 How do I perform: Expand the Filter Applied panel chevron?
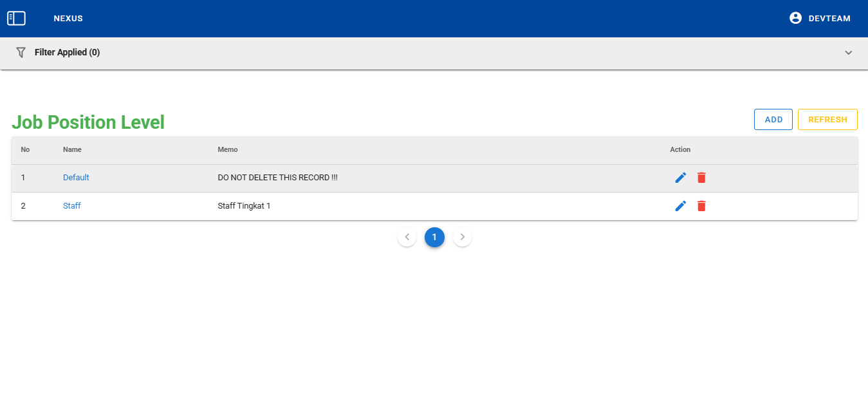click(x=848, y=53)
